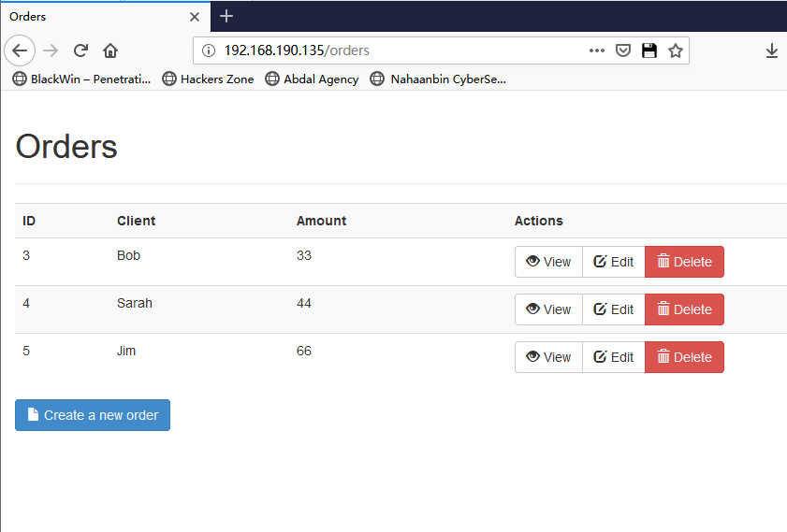Click the Amount column header
The height and width of the screenshot is (532, 787).
tap(321, 221)
